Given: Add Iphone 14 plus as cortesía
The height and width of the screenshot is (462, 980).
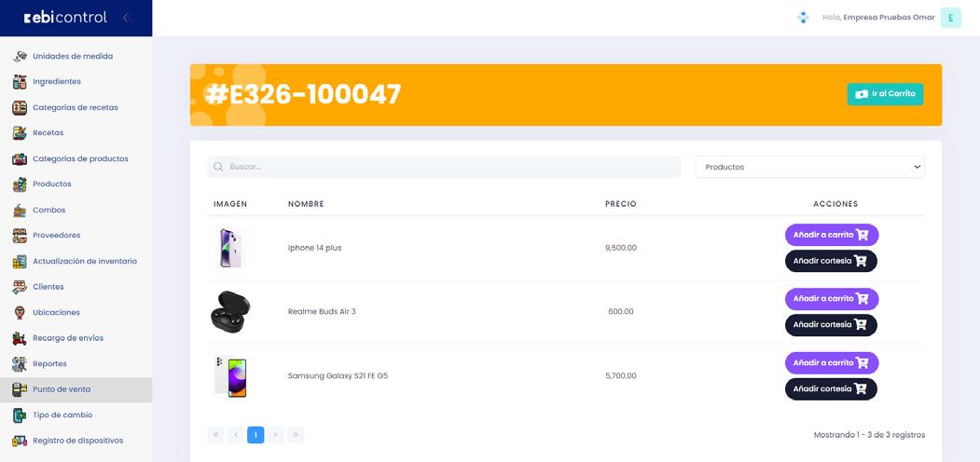Looking at the screenshot, I should (x=831, y=261).
